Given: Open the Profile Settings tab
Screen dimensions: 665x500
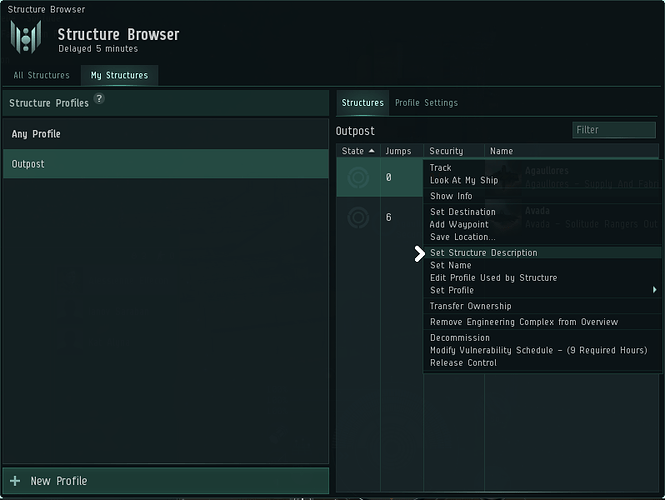Looking at the screenshot, I should (426, 103).
